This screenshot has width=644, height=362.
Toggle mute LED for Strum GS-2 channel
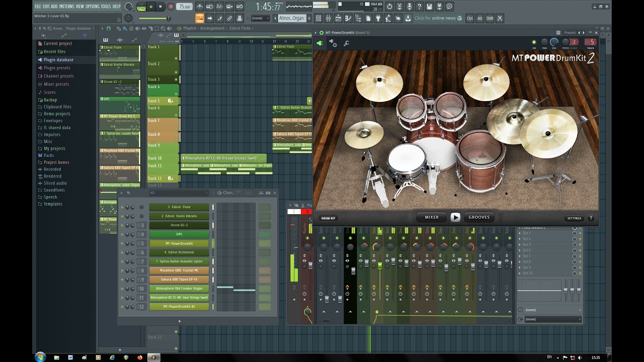(x=122, y=225)
